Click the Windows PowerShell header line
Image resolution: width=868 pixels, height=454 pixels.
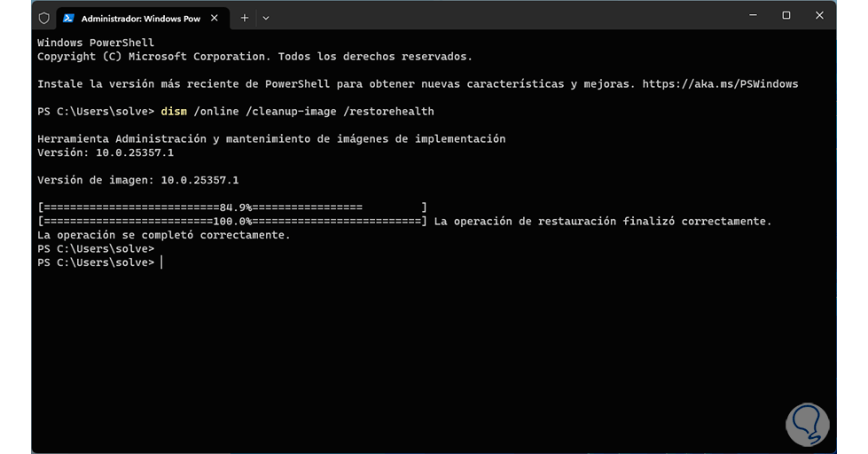[x=96, y=43]
